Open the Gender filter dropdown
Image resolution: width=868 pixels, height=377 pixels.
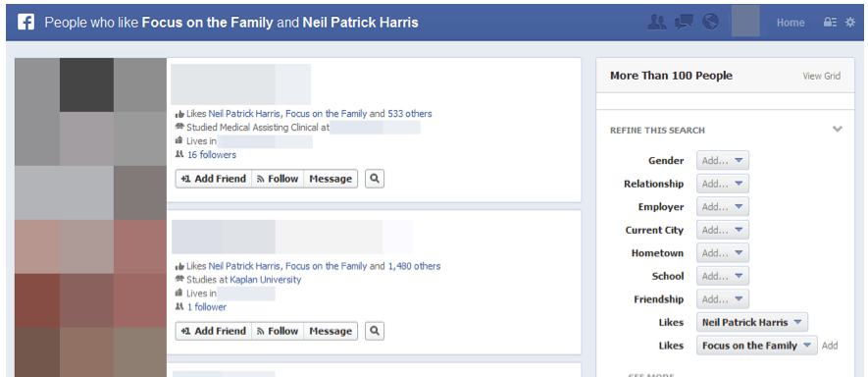click(x=723, y=161)
